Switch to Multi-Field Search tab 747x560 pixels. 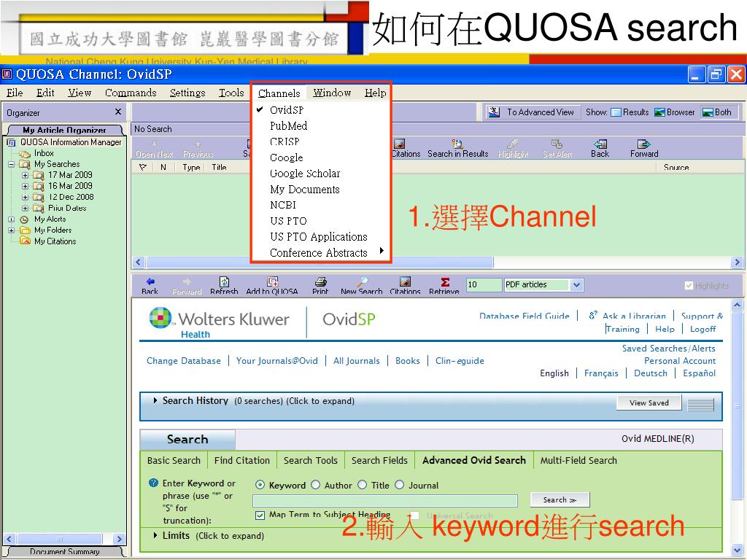click(x=578, y=461)
